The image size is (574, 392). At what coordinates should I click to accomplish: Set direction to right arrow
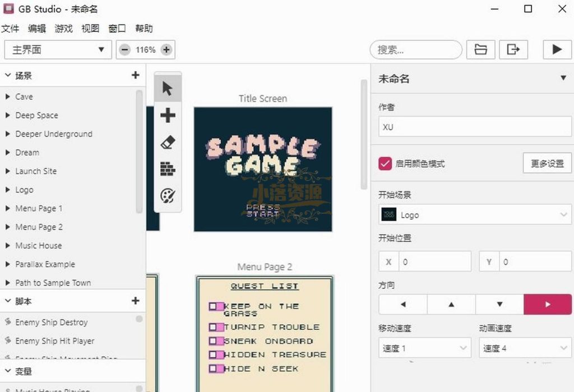click(x=548, y=304)
